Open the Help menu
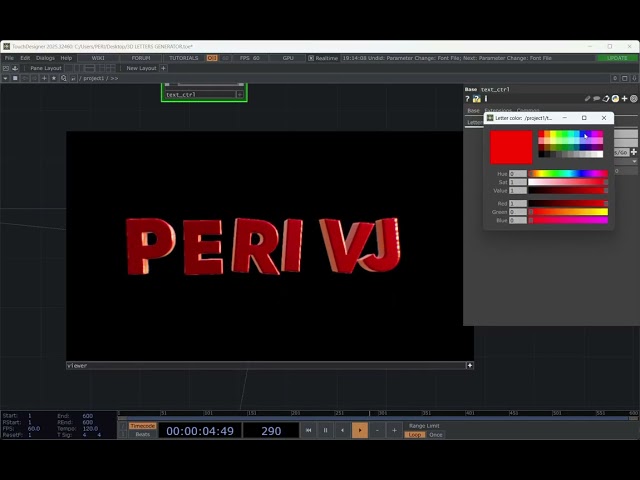640x480 pixels. [66, 58]
